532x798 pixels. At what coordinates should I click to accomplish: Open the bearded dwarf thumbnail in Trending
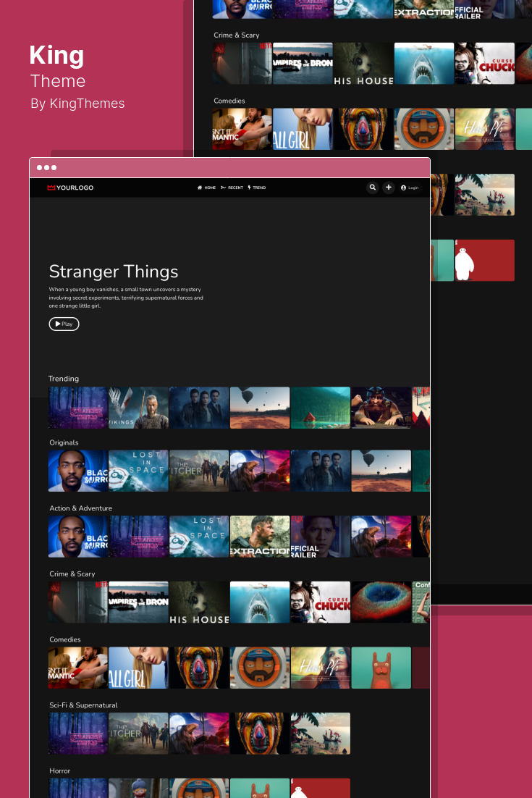tap(381, 408)
